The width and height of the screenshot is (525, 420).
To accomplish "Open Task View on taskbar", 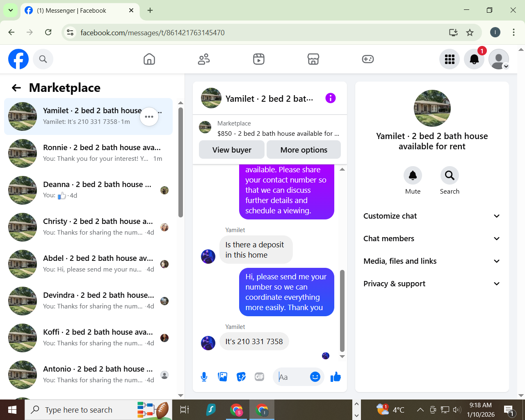I will pyautogui.click(x=185, y=410).
